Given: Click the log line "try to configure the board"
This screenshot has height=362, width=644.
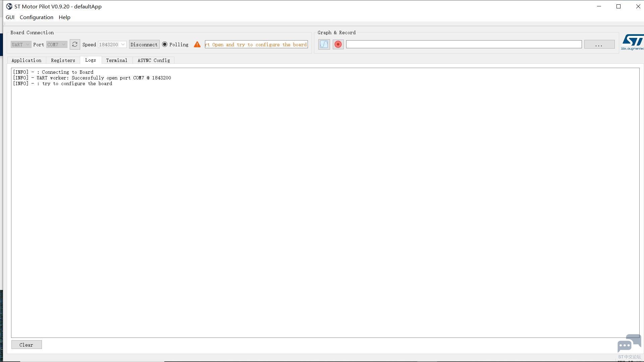Looking at the screenshot, I should click(x=63, y=83).
